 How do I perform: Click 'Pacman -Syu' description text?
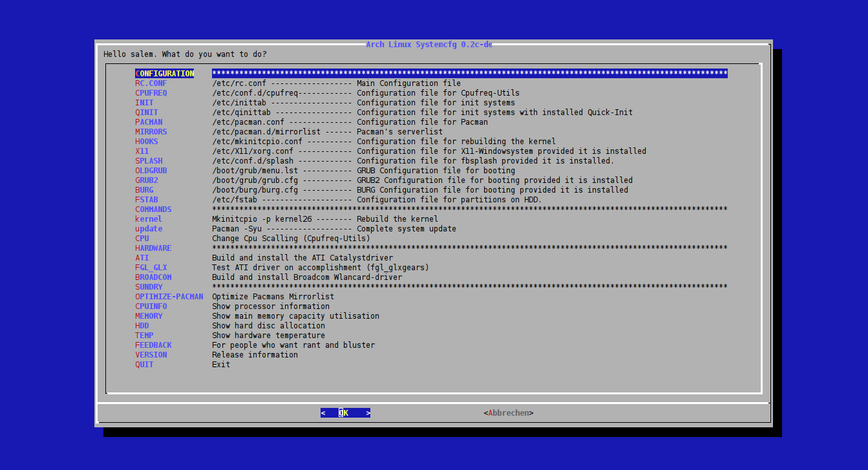tap(237, 229)
